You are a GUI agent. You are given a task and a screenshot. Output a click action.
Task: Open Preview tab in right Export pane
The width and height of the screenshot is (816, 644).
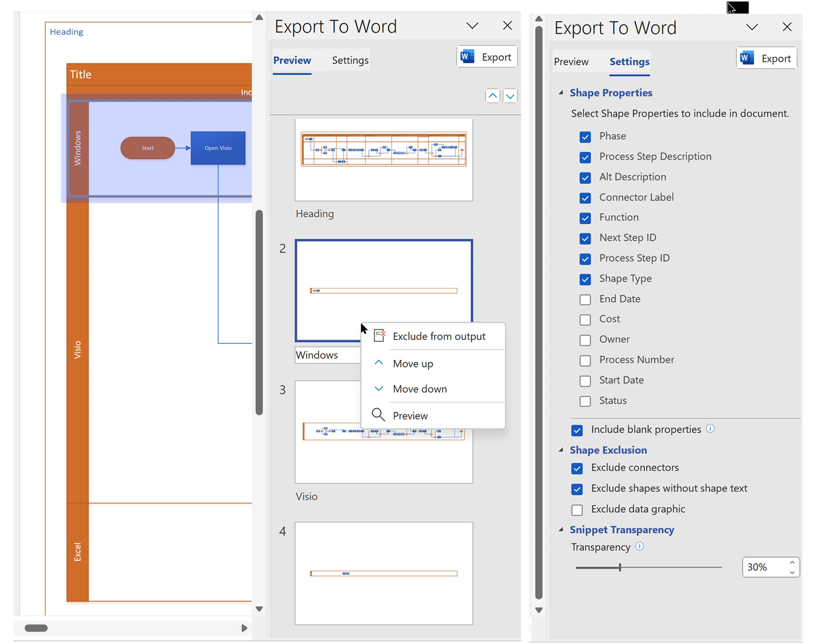571,62
